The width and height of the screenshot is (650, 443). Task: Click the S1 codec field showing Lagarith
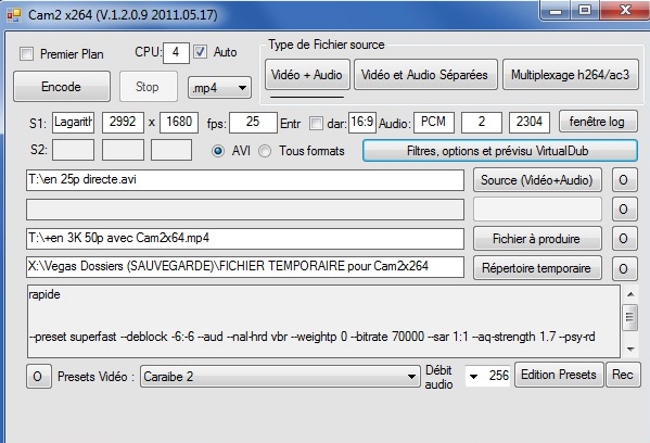click(x=73, y=123)
